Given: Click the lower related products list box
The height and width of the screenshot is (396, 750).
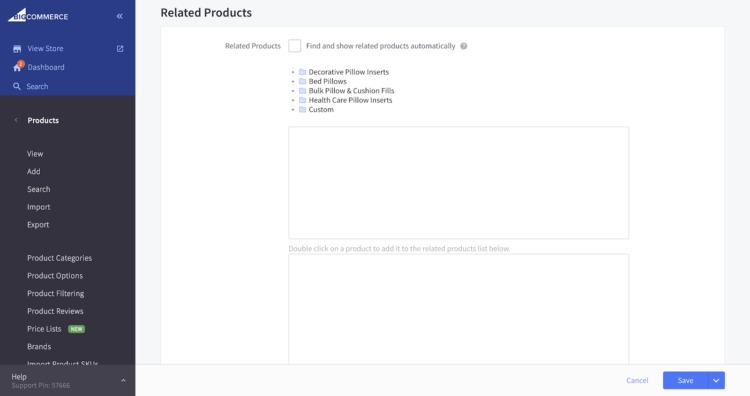Looking at the screenshot, I should tap(459, 309).
